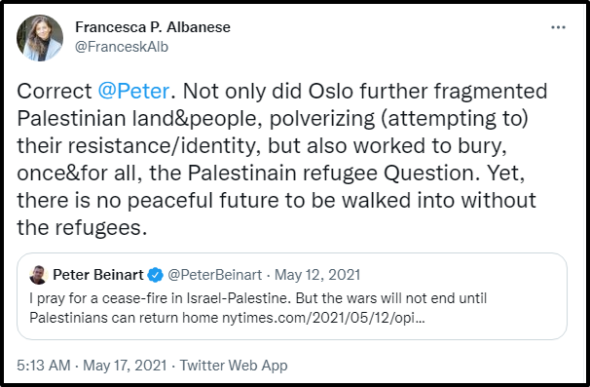The width and height of the screenshot is (590, 387).
Task: Click the 5:13 AM timestamp
Action: 43,365
